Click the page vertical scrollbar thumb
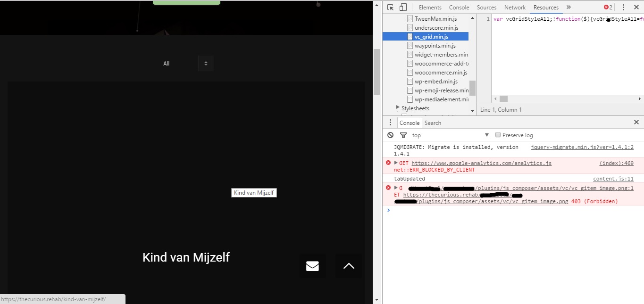The width and height of the screenshot is (644, 304). (376, 72)
